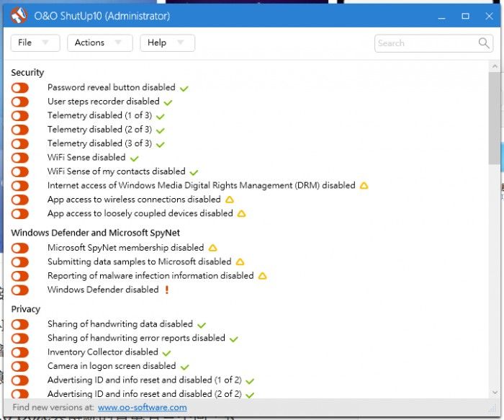Screen dimensions: 504x420
Task: Click the O&O ShutUp10 app logo icon
Action: coord(19,15)
